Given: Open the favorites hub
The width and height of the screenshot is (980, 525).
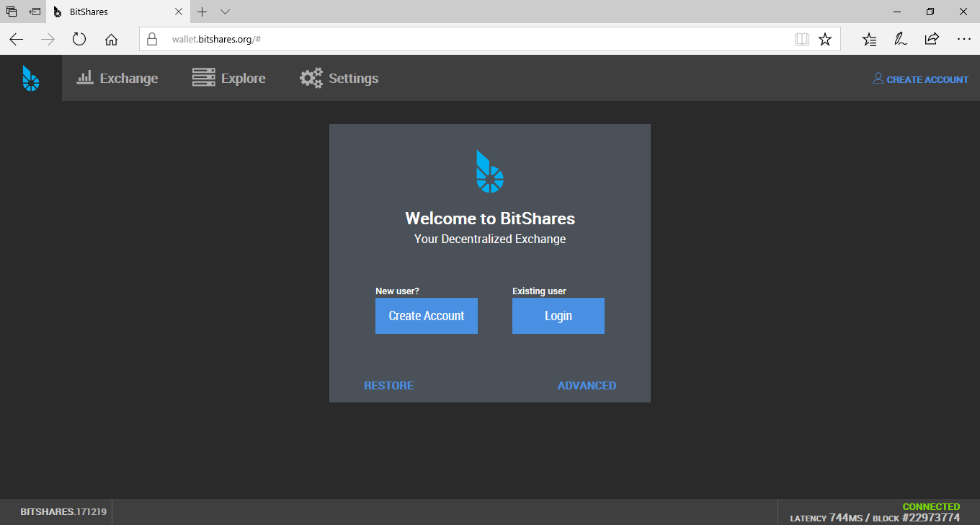Looking at the screenshot, I should pos(870,39).
